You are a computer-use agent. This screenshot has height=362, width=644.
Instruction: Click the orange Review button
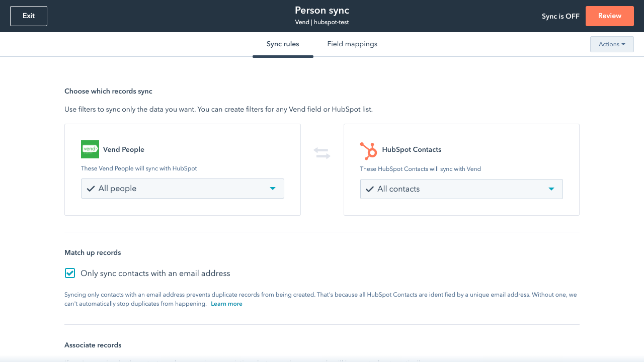609,16
